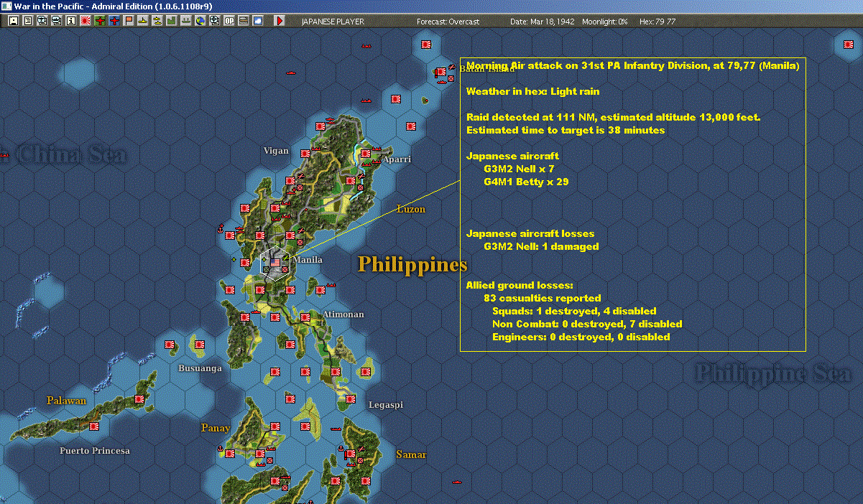Image resolution: width=863 pixels, height=504 pixels.
Task: Click the 'Legaspi' map label
Action: [385, 404]
